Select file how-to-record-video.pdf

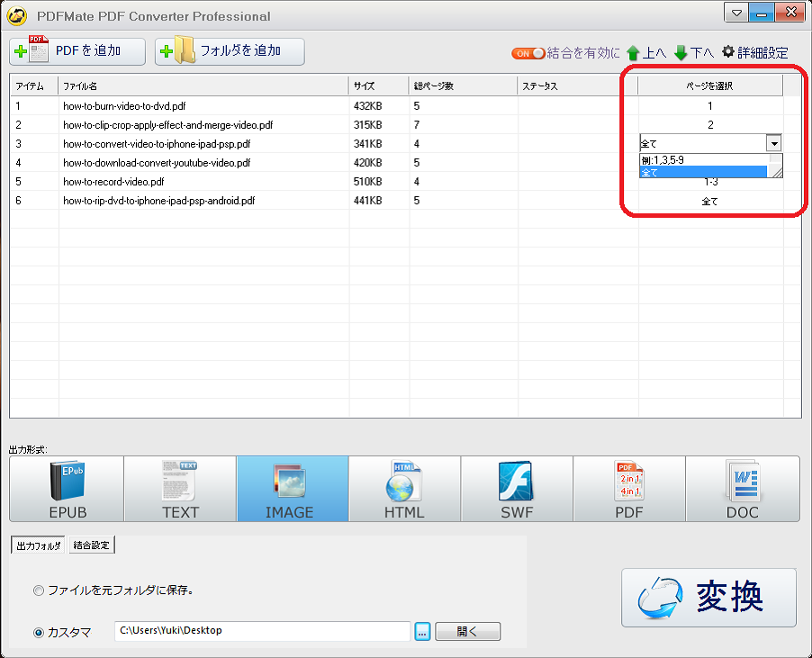click(113, 182)
